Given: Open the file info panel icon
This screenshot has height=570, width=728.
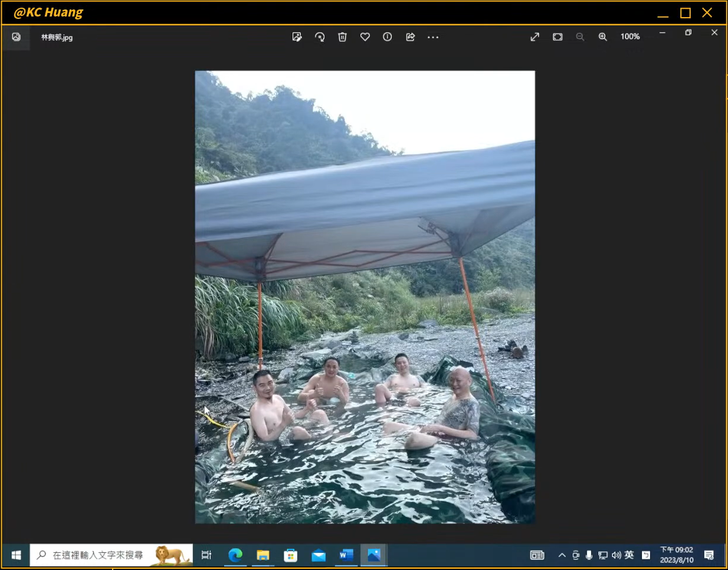Looking at the screenshot, I should 388,37.
